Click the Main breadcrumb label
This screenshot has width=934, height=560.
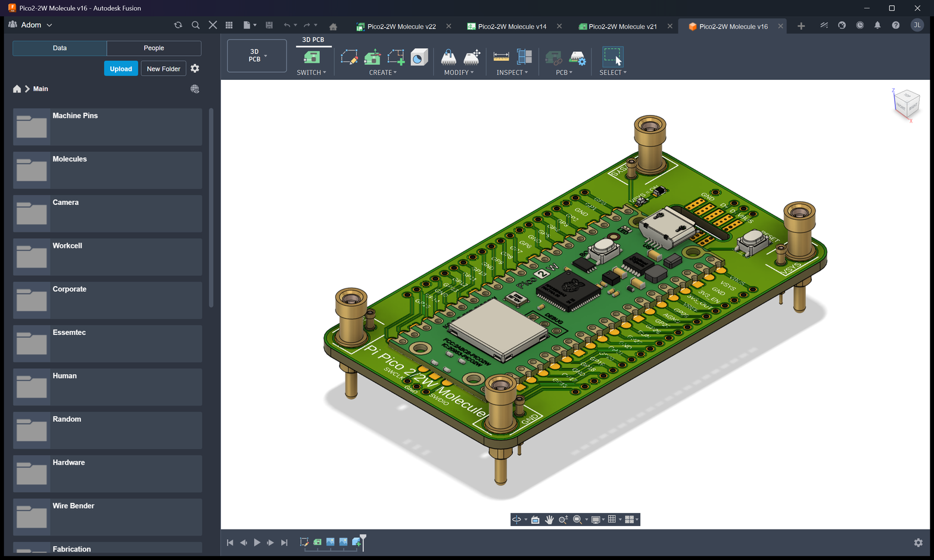[41, 89]
